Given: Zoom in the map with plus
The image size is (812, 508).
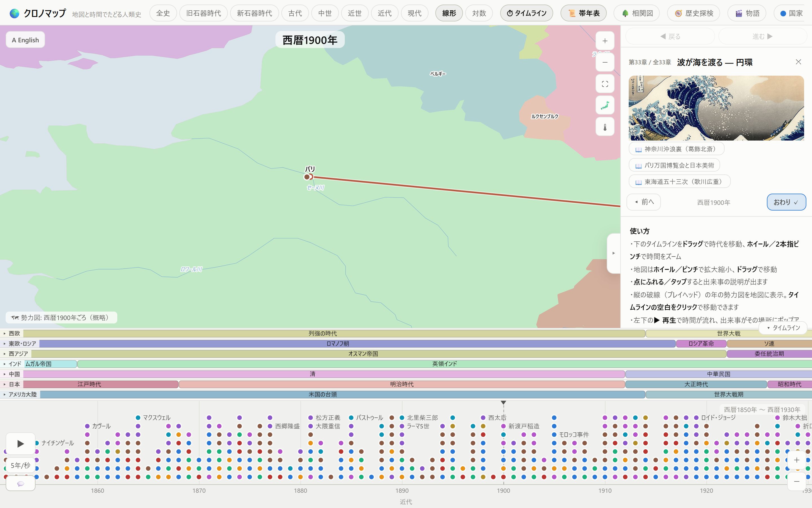Looking at the screenshot, I should (605, 41).
